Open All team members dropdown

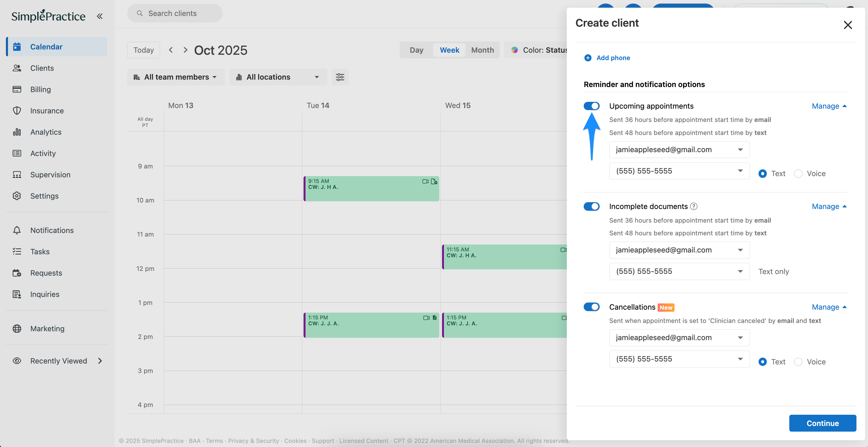pyautogui.click(x=176, y=77)
